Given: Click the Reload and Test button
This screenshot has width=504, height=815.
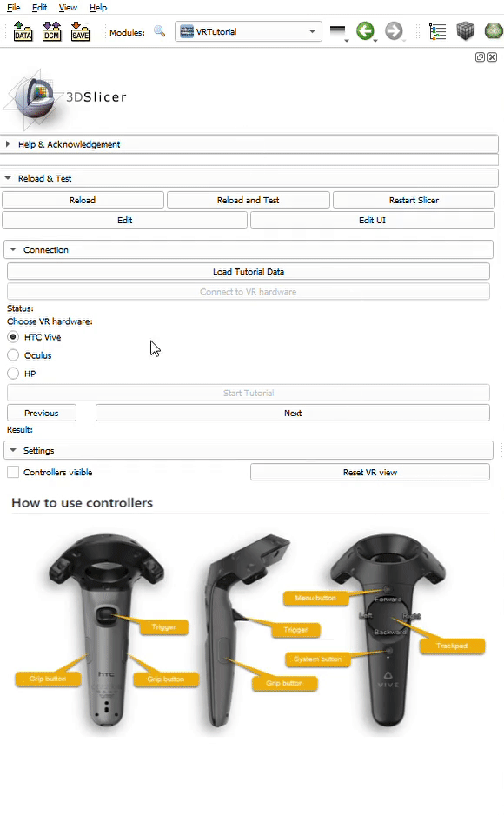Looking at the screenshot, I should [249, 200].
